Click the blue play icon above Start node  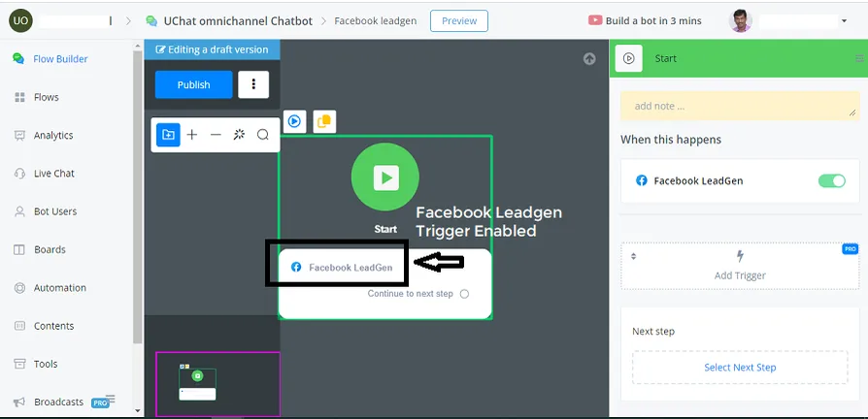click(294, 121)
